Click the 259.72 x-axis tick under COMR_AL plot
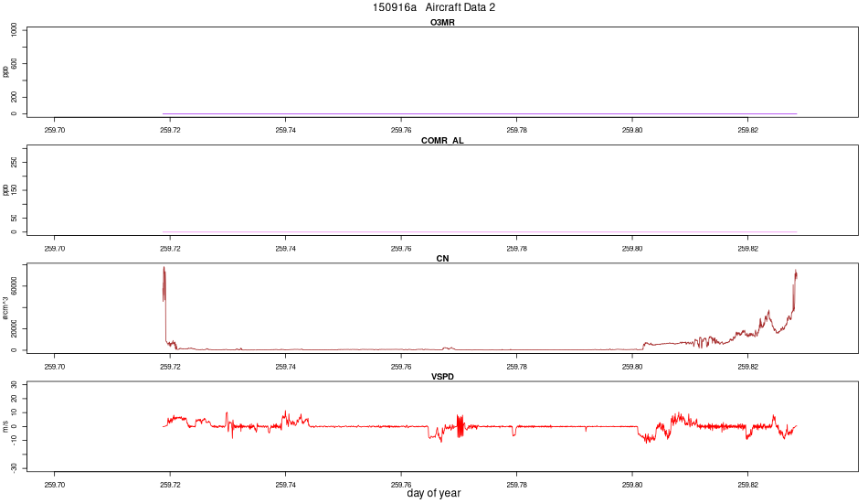Screen dimensions: 868x503 pos(170,249)
